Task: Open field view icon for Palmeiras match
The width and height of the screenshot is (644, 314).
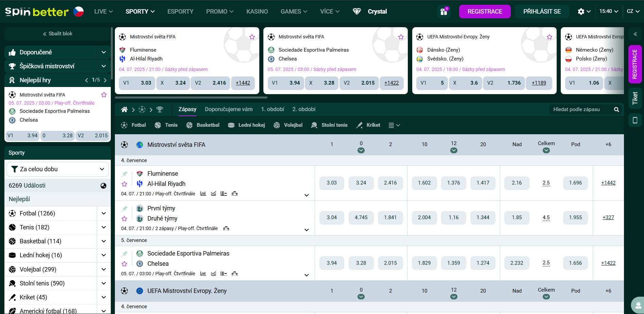Action: pyautogui.click(x=234, y=274)
